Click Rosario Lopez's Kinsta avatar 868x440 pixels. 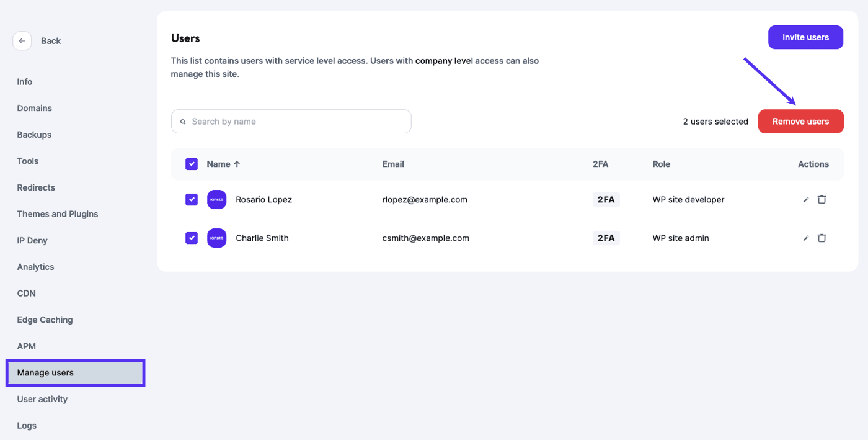pos(216,200)
